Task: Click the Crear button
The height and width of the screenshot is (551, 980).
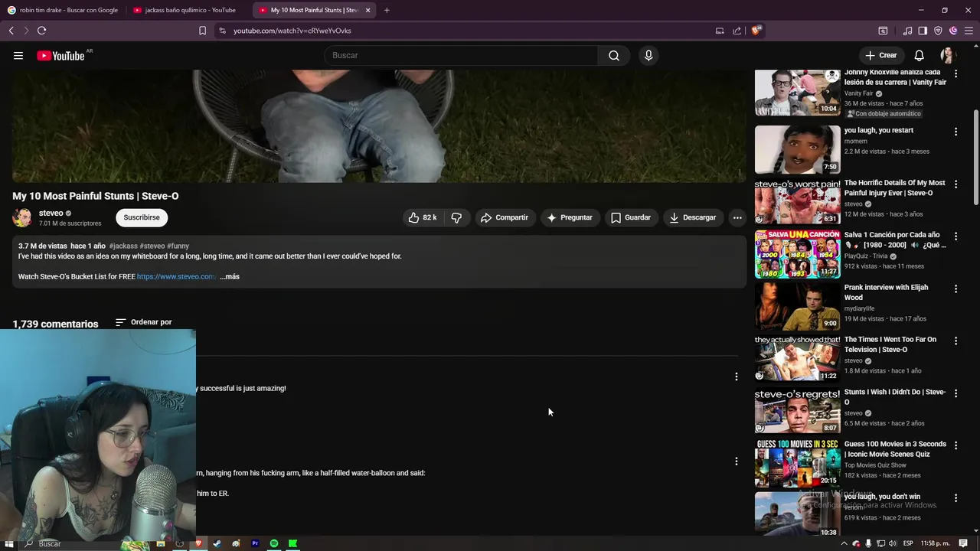Action: click(x=881, y=55)
